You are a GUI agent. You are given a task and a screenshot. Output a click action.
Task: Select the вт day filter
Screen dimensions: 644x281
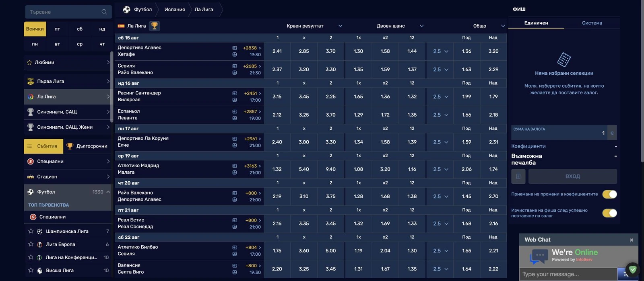click(x=57, y=44)
